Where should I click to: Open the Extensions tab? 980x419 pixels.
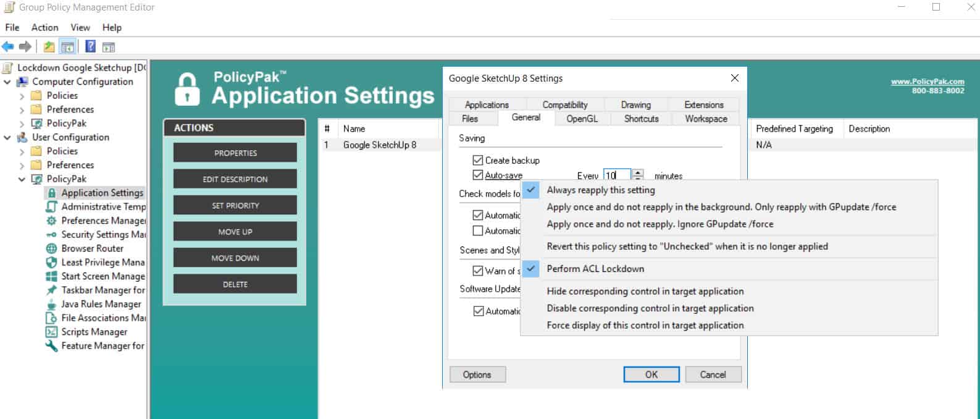704,104
